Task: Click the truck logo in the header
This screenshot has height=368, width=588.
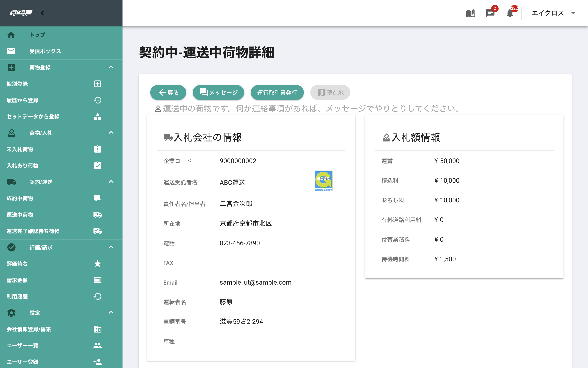Action: 21,13
